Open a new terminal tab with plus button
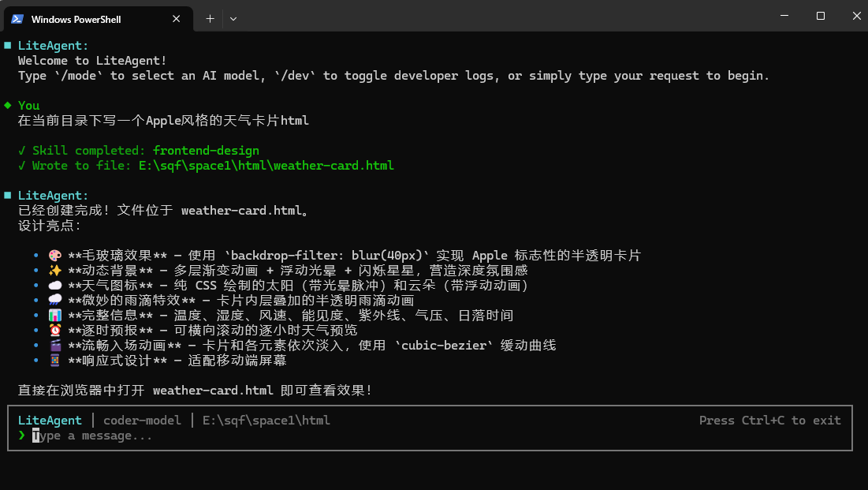Screen dimensions: 868x490 coord(210,19)
